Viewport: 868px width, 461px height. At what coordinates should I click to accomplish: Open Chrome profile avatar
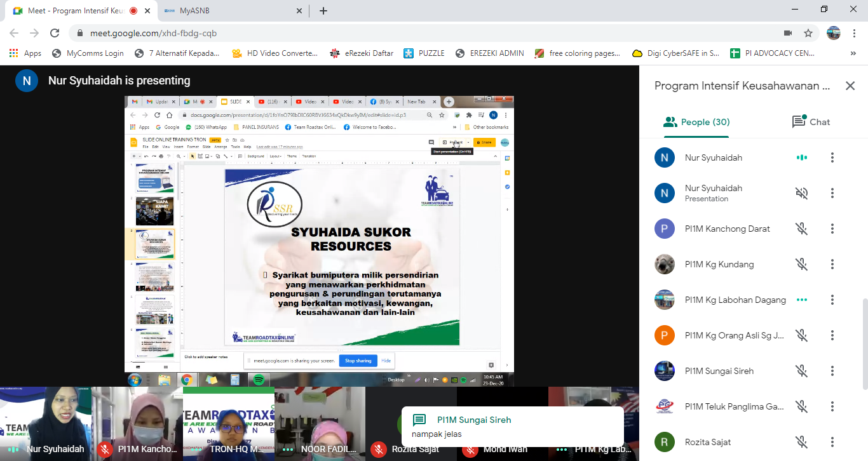click(834, 33)
